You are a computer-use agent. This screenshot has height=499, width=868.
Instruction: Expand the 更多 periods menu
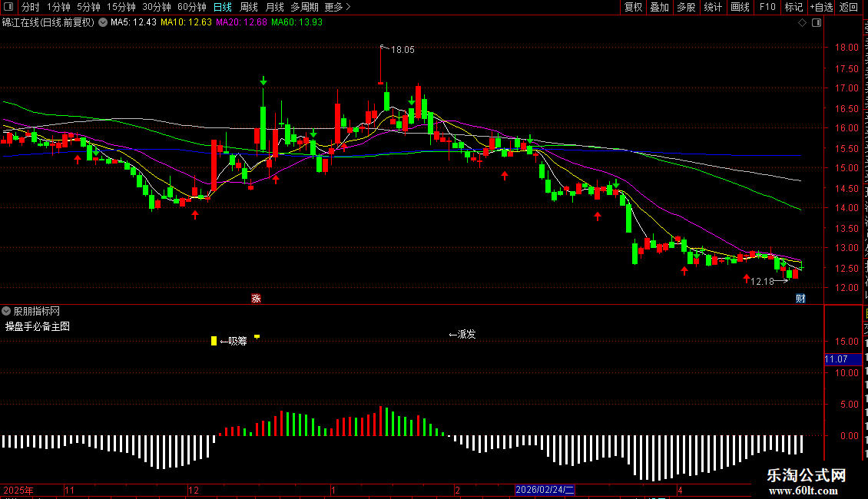click(x=337, y=7)
